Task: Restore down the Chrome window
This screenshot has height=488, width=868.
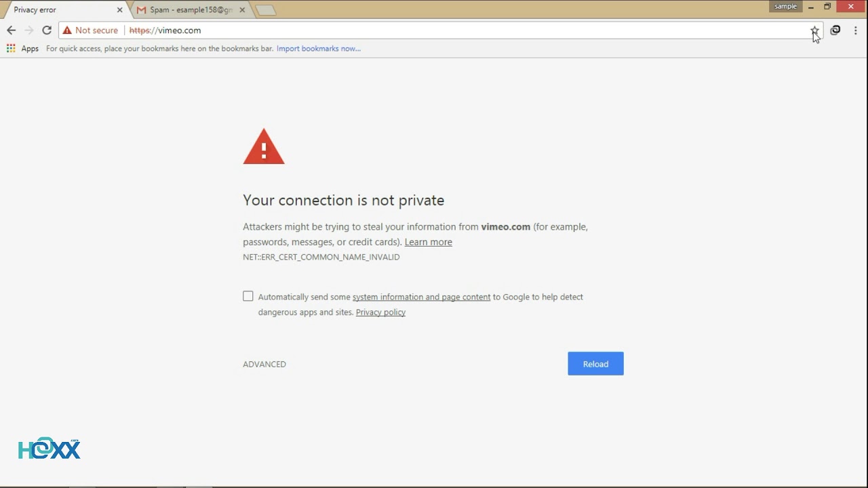Action: tap(827, 7)
